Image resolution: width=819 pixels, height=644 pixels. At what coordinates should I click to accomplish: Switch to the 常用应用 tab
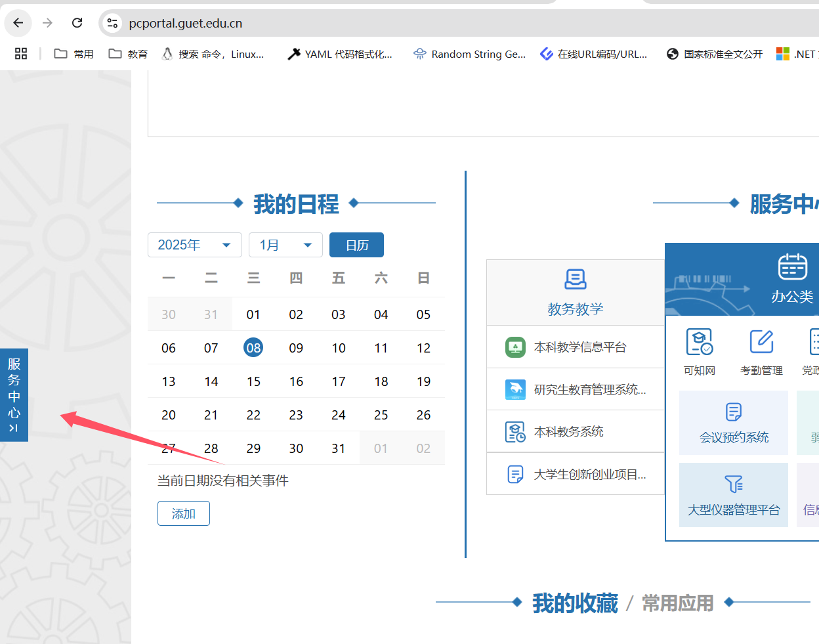point(677,603)
